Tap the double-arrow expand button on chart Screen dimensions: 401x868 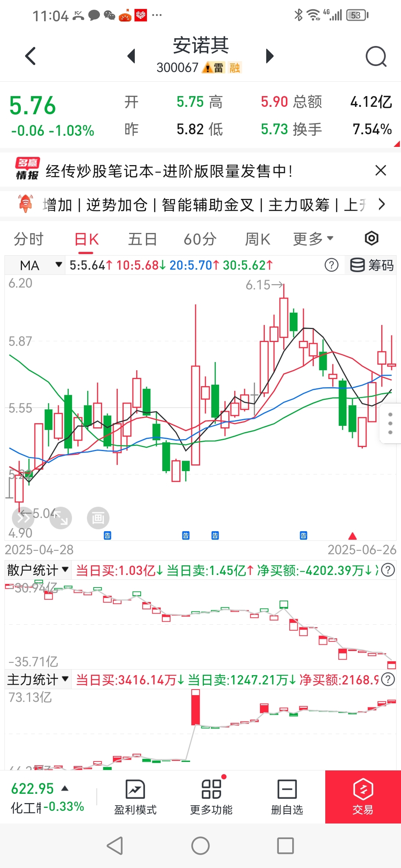[23, 517]
